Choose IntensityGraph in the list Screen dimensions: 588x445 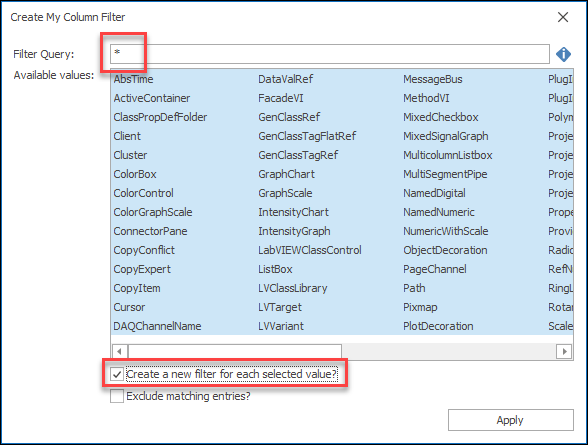294,231
